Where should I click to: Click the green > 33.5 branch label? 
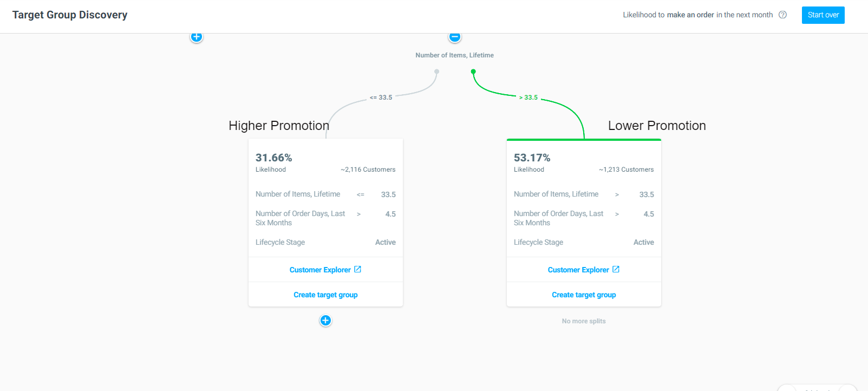coord(528,97)
